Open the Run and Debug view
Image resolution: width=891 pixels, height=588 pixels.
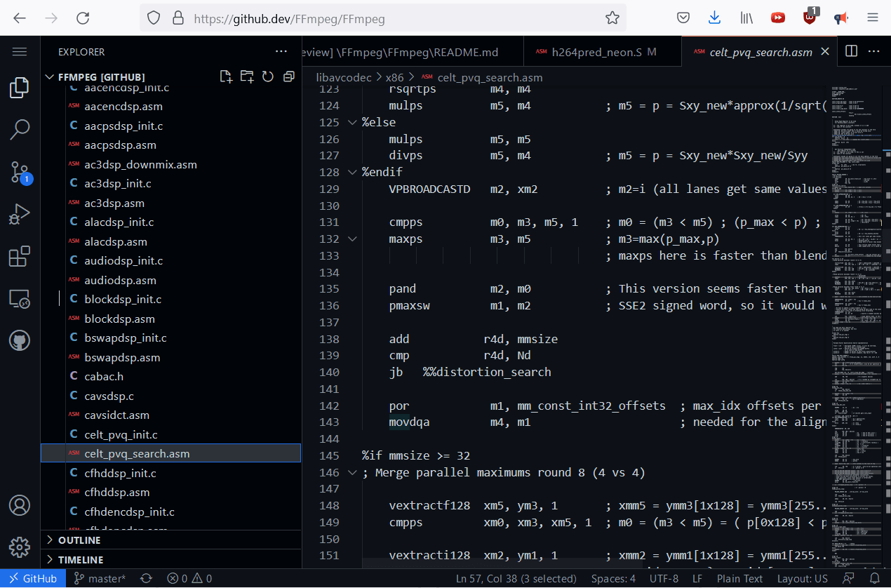(x=20, y=214)
